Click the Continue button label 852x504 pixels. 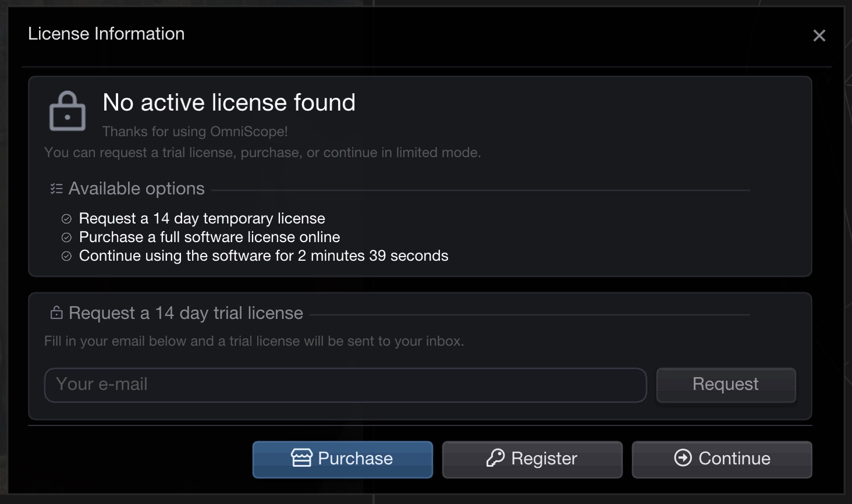point(734,459)
